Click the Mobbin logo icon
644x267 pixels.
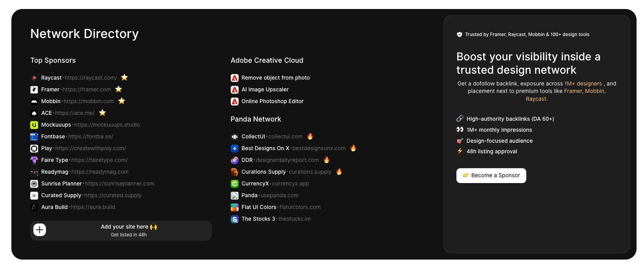[34, 101]
